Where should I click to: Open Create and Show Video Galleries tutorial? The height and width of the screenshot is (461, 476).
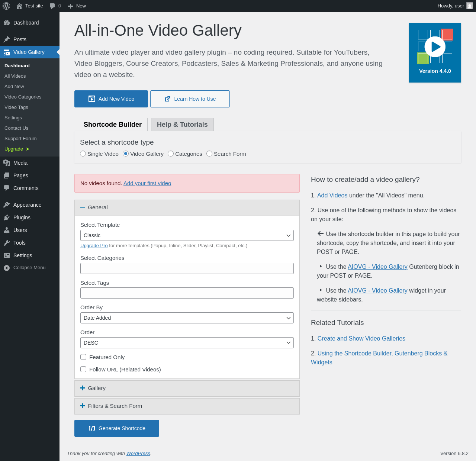click(x=361, y=339)
